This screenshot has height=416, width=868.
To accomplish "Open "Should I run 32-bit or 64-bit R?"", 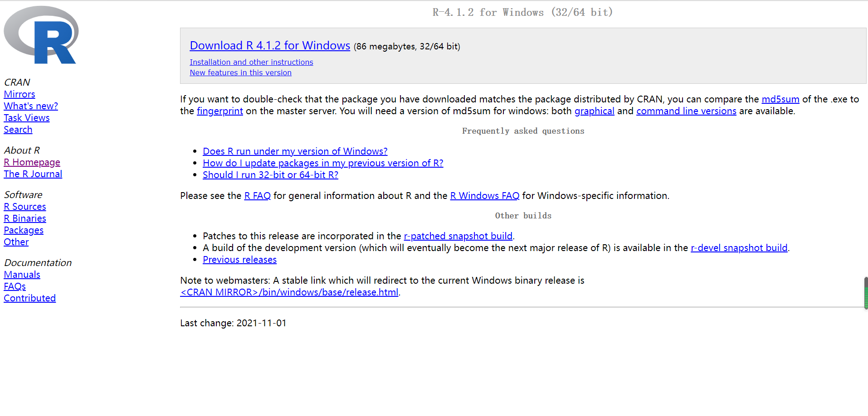I will pyautogui.click(x=270, y=175).
